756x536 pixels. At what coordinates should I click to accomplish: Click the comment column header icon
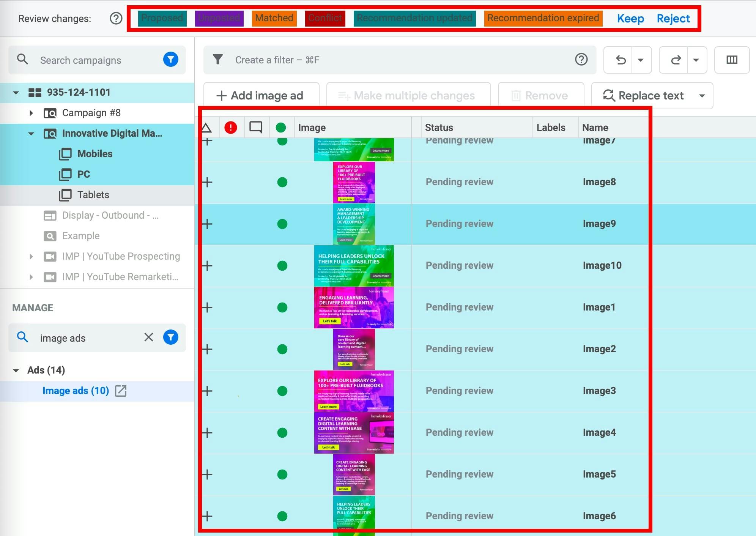click(256, 127)
